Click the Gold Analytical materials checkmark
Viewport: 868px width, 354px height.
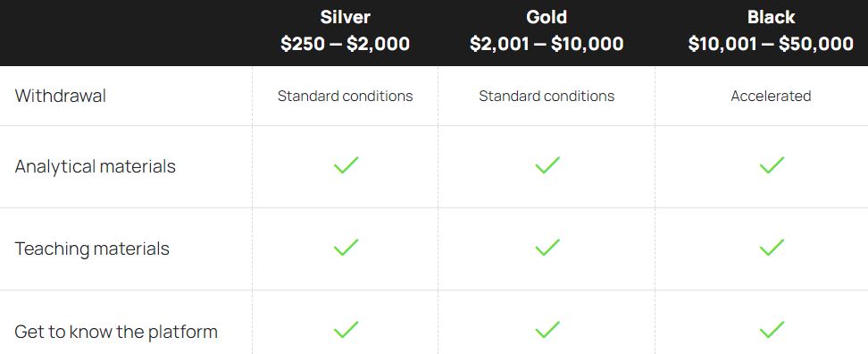click(547, 165)
